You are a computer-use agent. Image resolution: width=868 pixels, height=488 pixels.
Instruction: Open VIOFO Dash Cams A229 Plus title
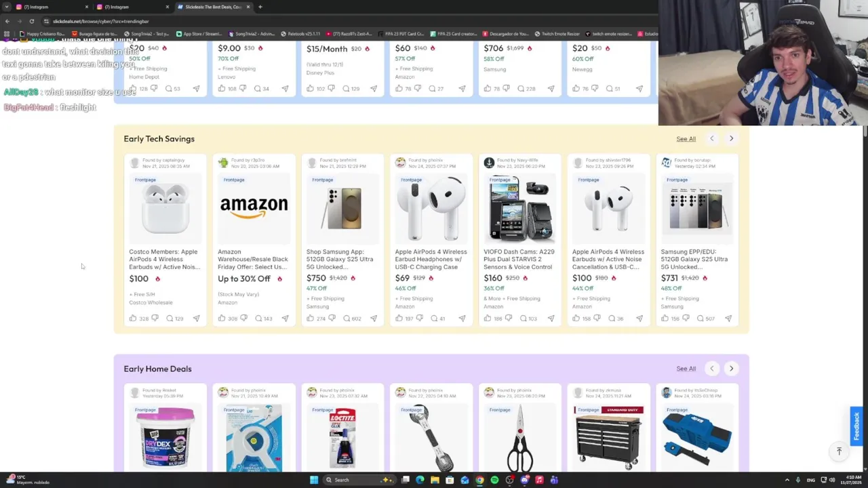519,259
